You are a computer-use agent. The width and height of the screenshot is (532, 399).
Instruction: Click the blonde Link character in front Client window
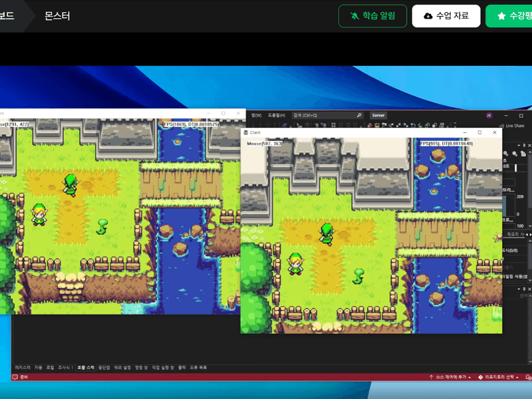pos(295,264)
